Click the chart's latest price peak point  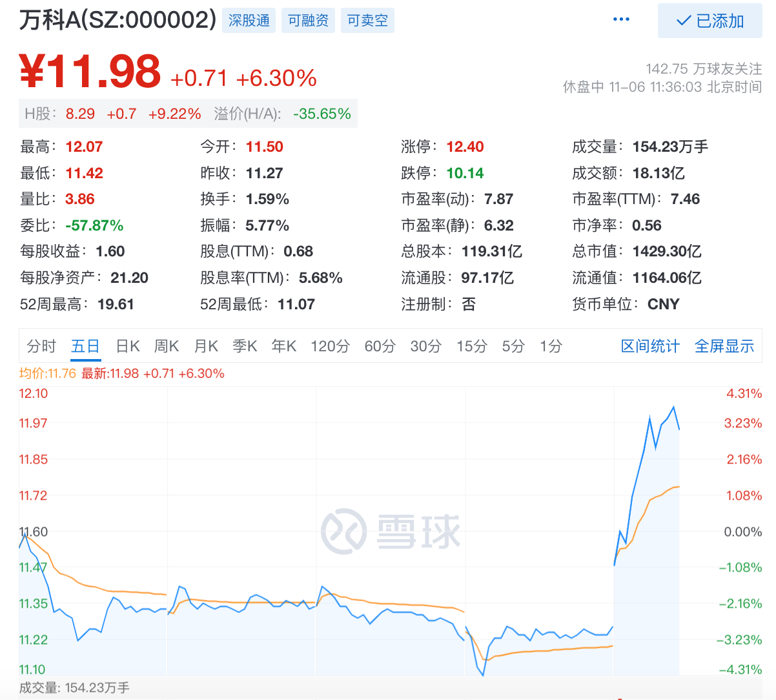click(674, 407)
